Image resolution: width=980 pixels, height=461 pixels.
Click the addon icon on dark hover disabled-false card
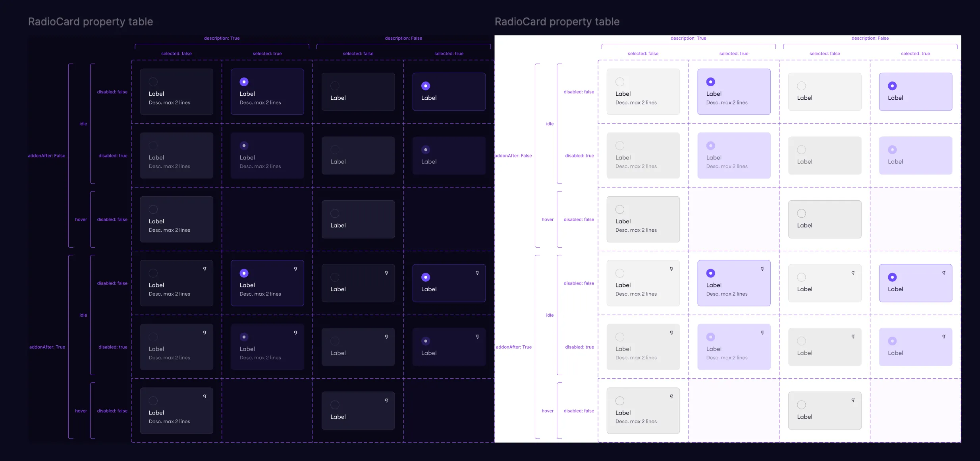204,396
